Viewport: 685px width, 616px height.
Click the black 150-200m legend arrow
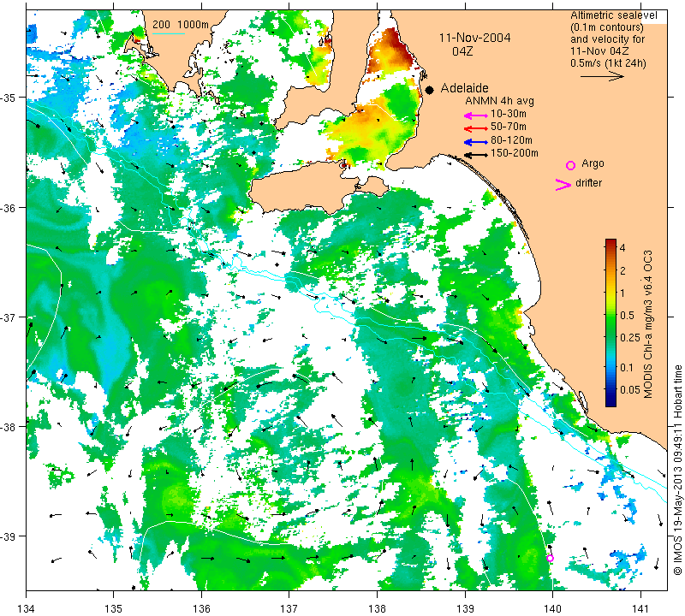(x=476, y=155)
